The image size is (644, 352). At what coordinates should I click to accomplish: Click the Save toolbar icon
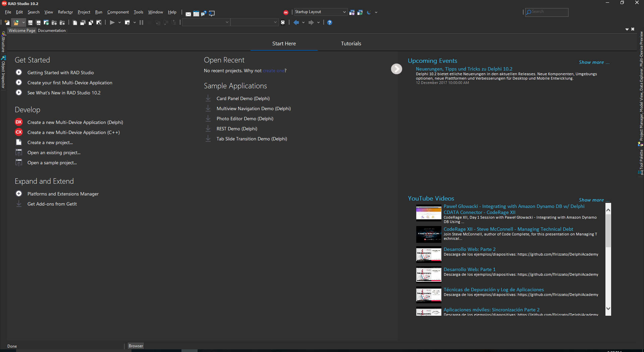[30, 23]
